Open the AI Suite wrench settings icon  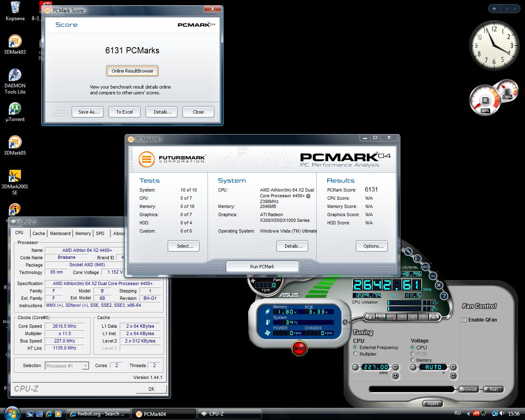[x=408, y=251]
